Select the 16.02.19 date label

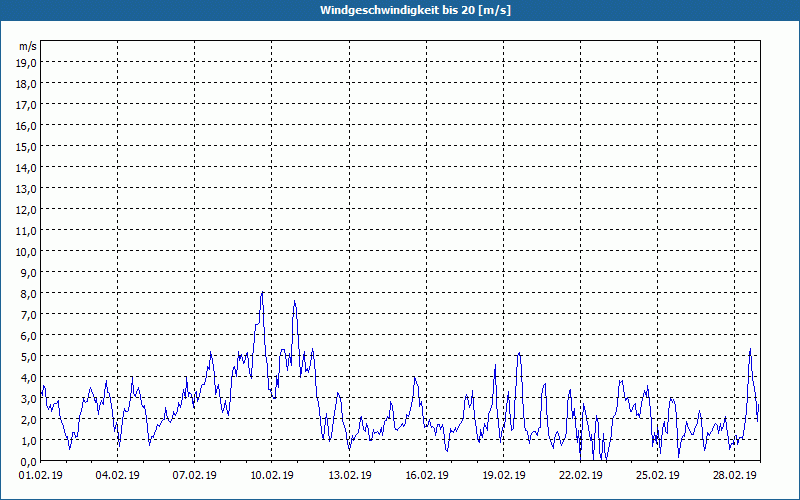pos(426,476)
